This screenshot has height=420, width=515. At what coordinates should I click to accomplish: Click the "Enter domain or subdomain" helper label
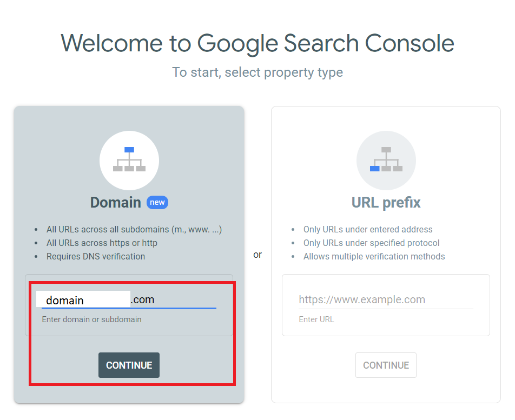click(91, 319)
